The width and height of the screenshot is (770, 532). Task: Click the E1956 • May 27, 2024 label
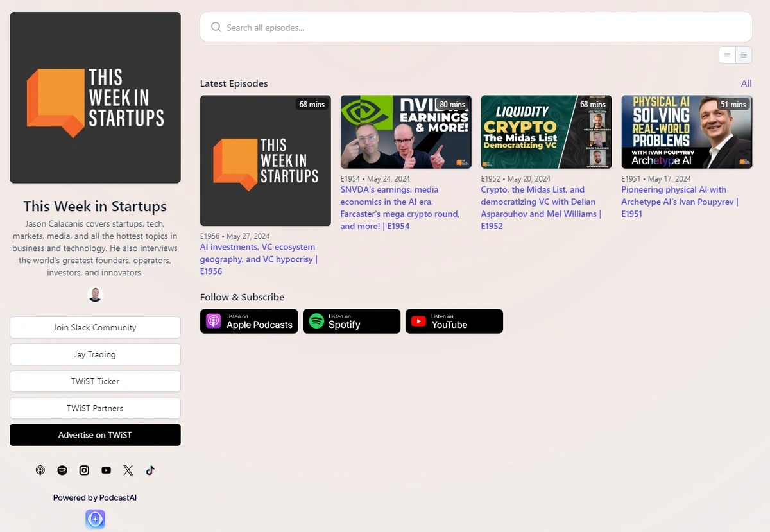pos(235,236)
